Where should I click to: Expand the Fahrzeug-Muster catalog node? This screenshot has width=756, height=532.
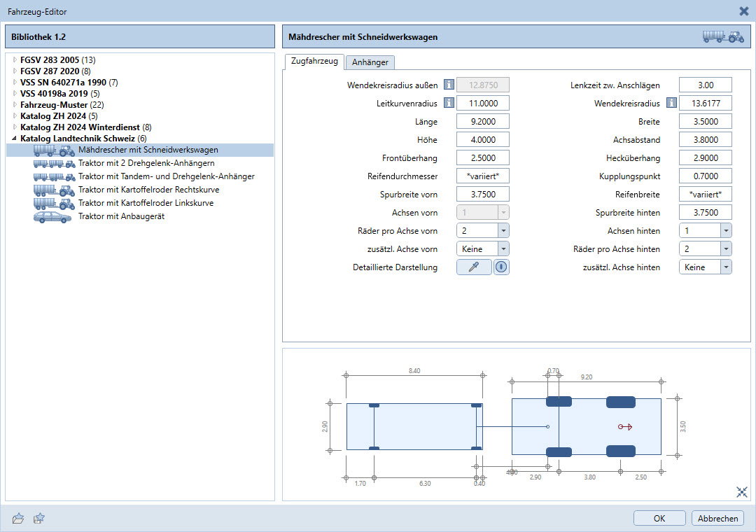[x=15, y=105]
